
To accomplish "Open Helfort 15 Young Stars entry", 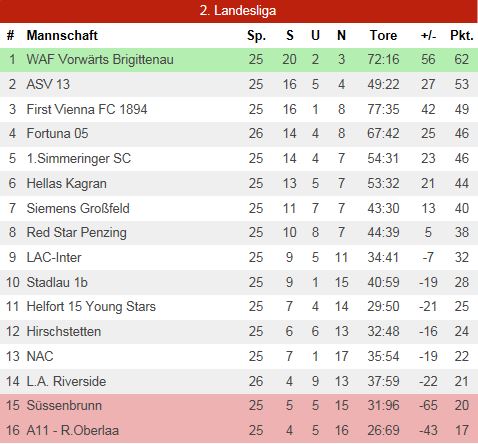I will tap(91, 307).
